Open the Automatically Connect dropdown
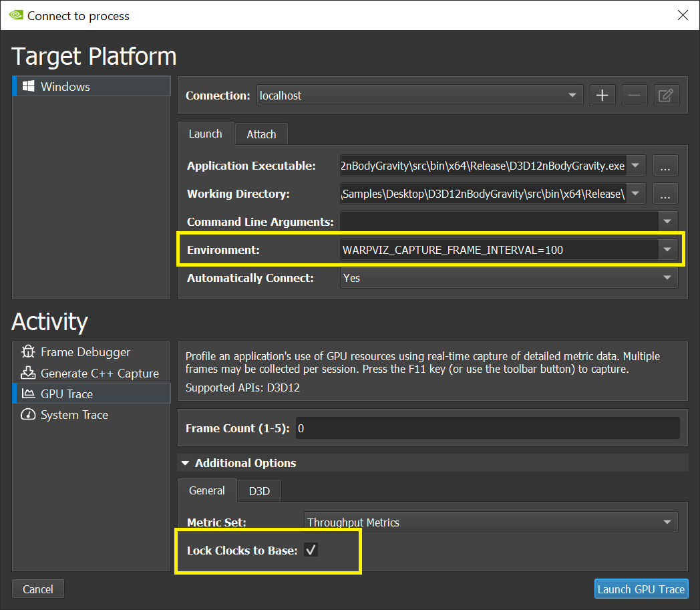 [666, 278]
